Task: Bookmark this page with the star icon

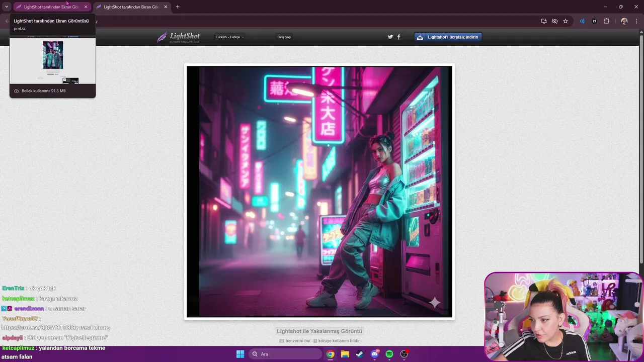Action: click(566, 21)
